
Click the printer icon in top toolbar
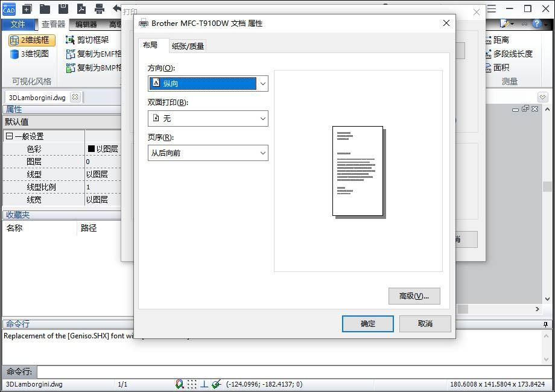pos(100,8)
